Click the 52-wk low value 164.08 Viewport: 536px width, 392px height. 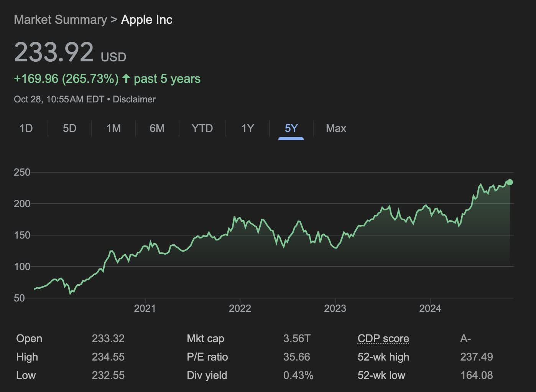click(x=477, y=376)
